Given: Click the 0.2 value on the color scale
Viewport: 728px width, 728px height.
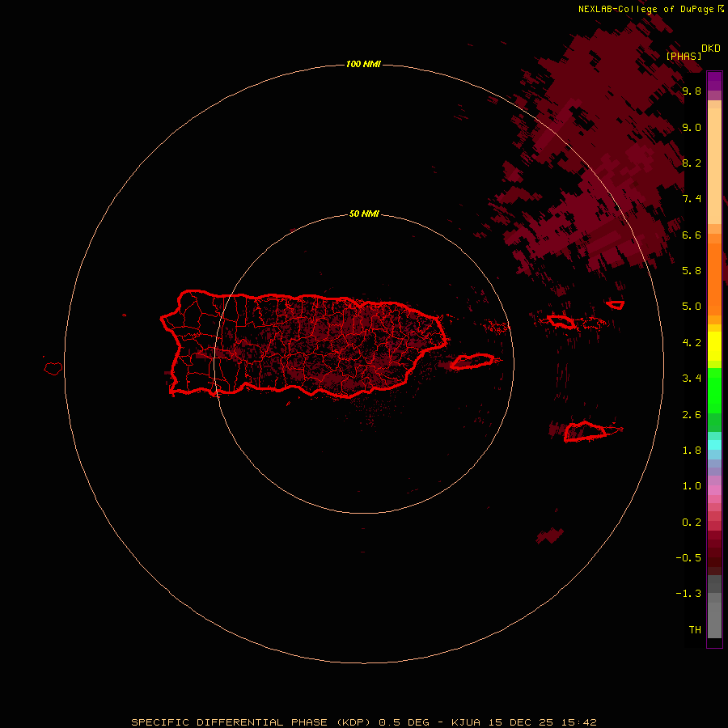Looking at the screenshot, I should pos(692,522).
